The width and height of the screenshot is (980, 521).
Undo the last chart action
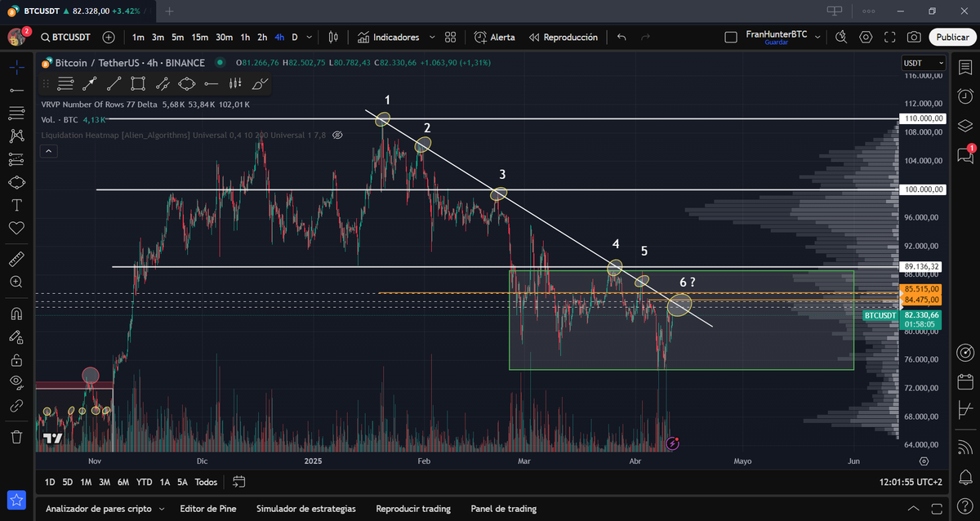coord(621,38)
